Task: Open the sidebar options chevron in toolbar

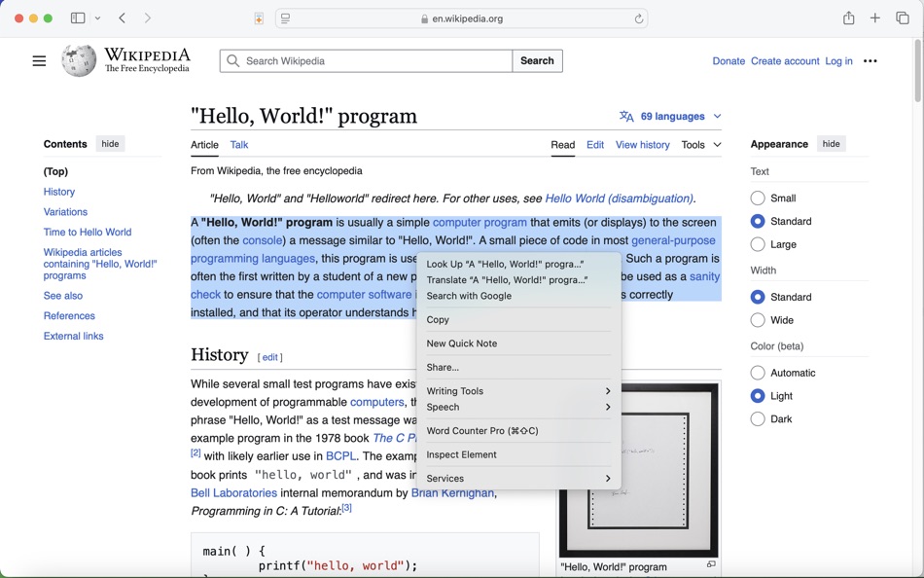Action: click(98, 18)
